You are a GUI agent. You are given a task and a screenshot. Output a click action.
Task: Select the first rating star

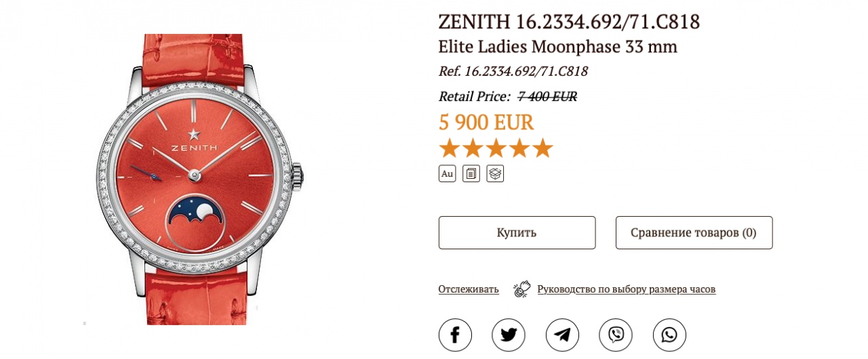449,148
